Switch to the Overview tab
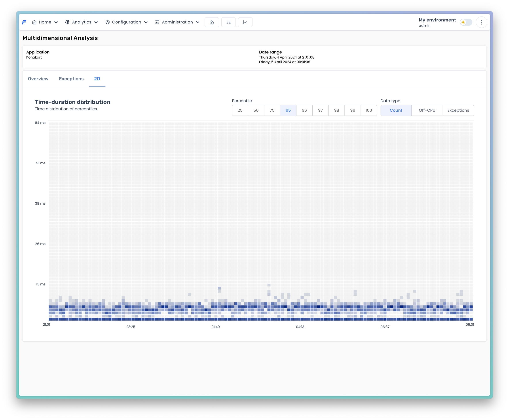The height and width of the screenshot is (420, 509). point(38,79)
